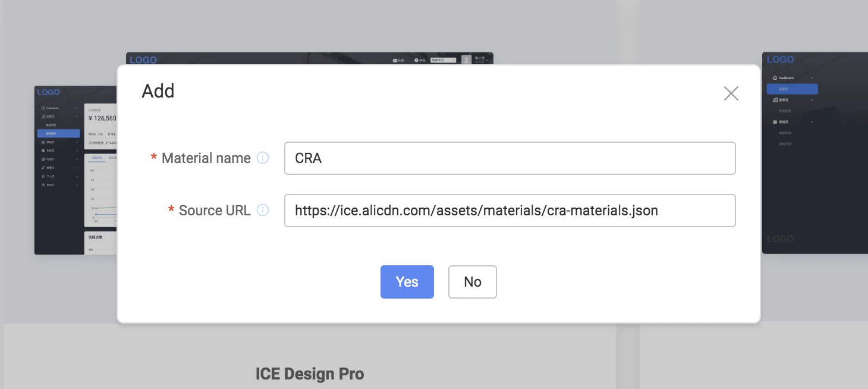Select the highlighted blue menu item in the right preview

click(x=792, y=89)
